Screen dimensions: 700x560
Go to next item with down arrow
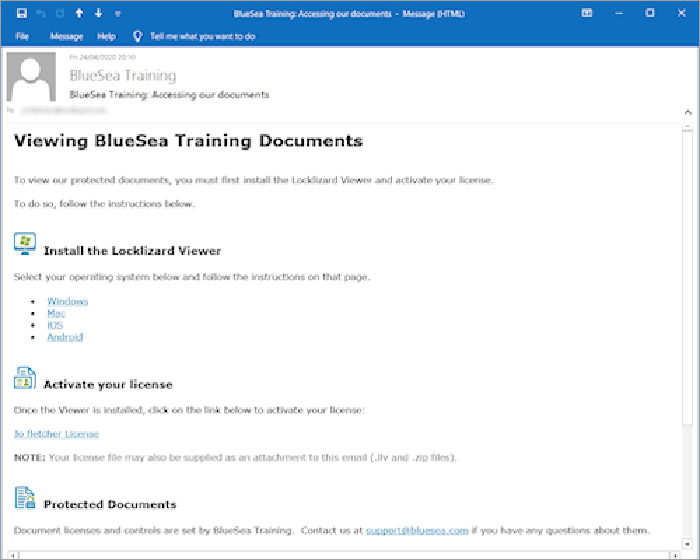(x=99, y=13)
